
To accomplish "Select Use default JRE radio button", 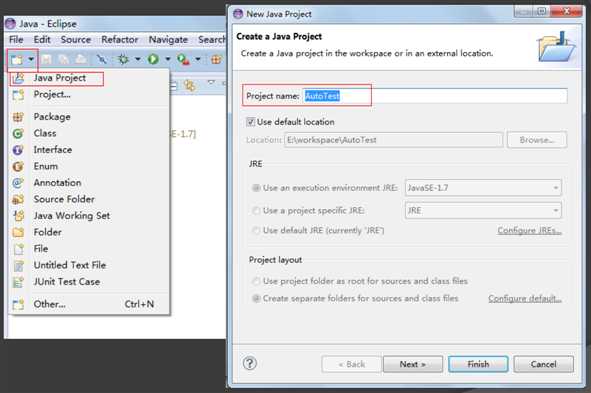I will (x=256, y=230).
